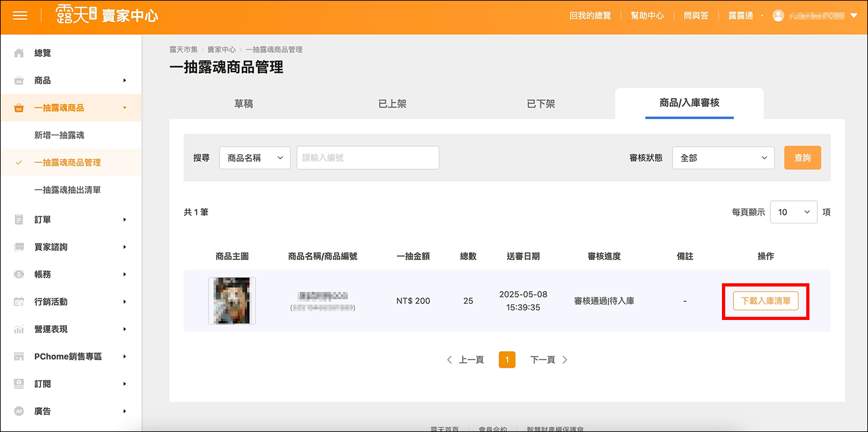This screenshot has width=868, height=432.
Task: Click the 帳務 dollar icon in sidebar
Action: point(19,274)
